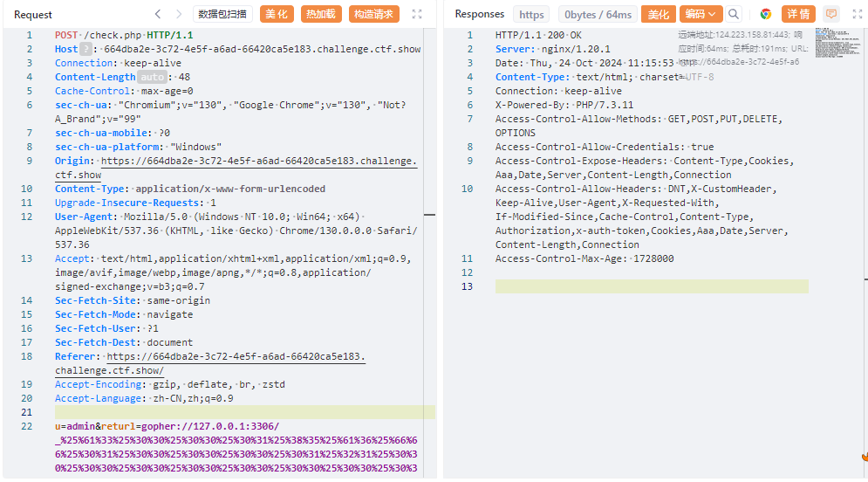
Task: Click Access-Control-Allow-Headers line
Action: (x=642, y=217)
